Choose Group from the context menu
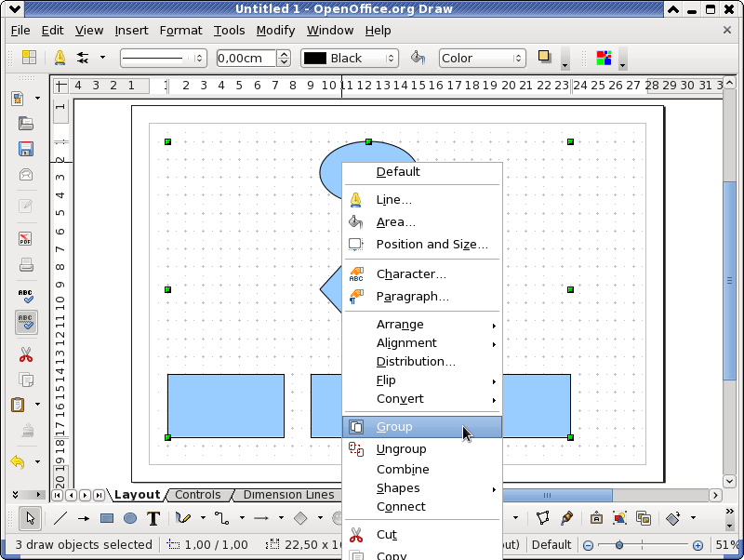This screenshot has height=560, width=744. tap(422, 427)
